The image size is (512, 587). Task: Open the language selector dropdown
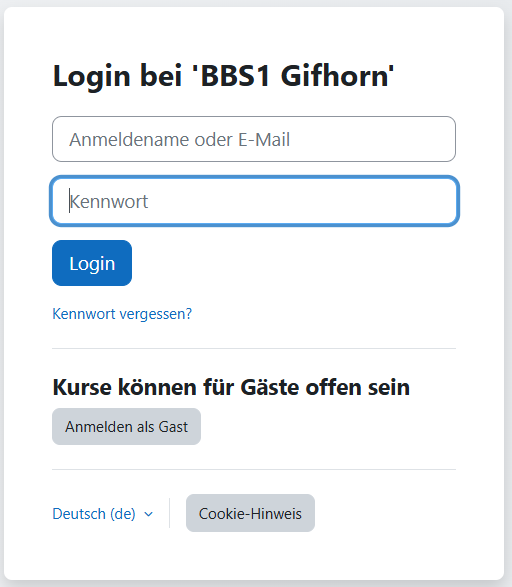coord(103,514)
